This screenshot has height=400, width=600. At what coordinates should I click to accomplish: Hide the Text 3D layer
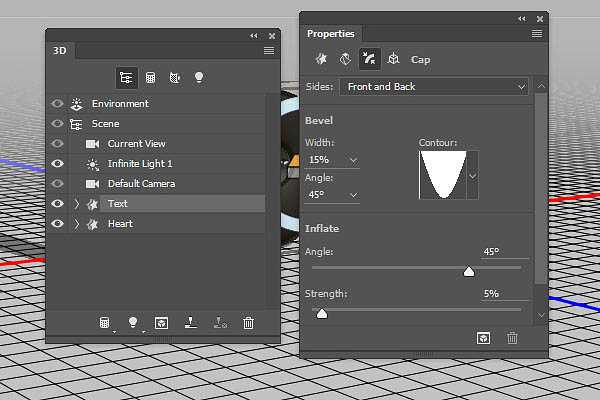[x=57, y=204]
